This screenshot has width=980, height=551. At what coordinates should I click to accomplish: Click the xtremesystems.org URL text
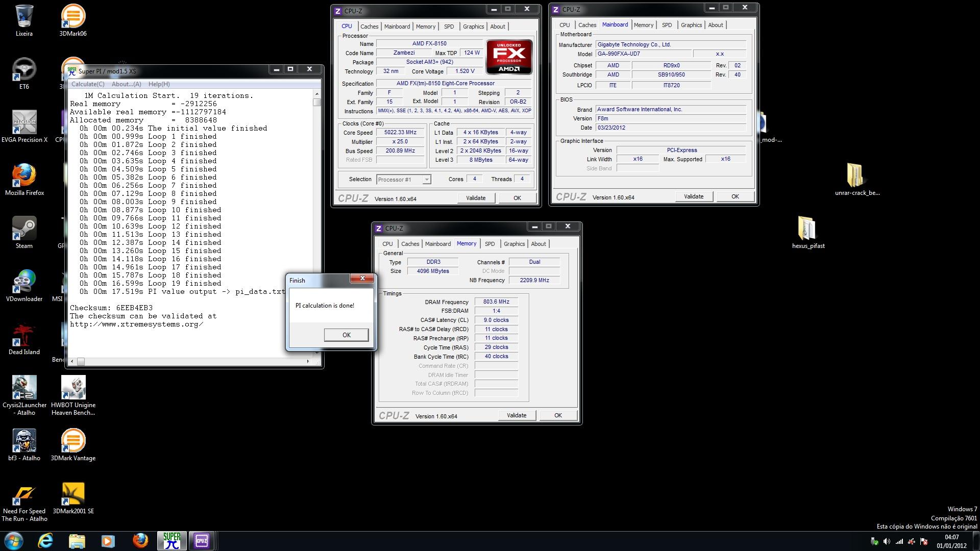(136, 324)
